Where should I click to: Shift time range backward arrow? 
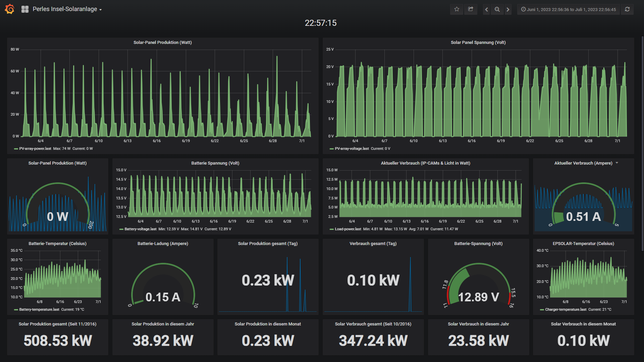click(486, 9)
